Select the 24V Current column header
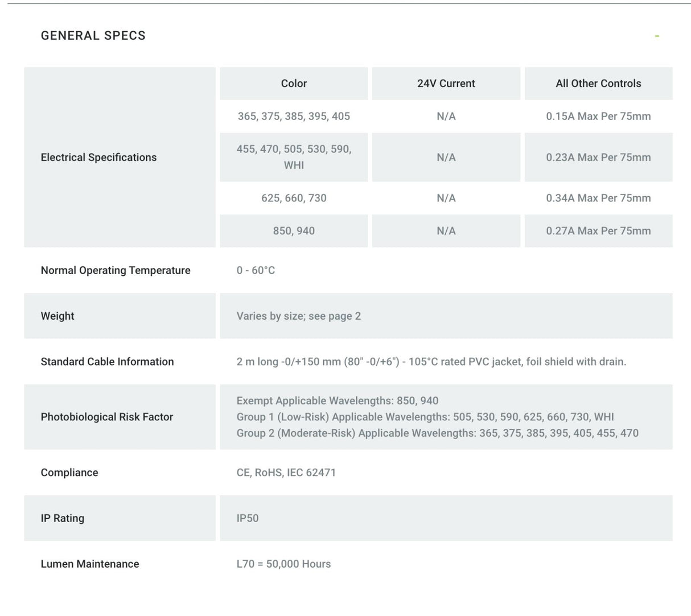 [x=446, y=84]
